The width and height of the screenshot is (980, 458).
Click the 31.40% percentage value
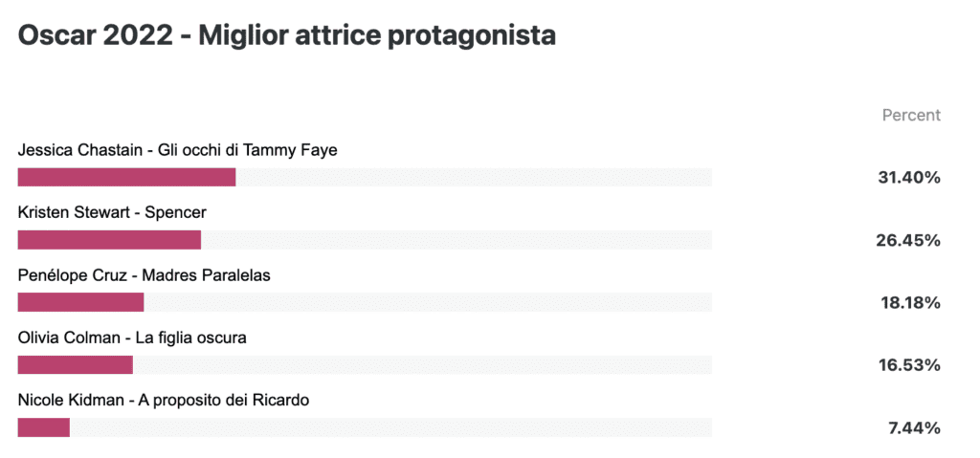click(x=909, y=178)
